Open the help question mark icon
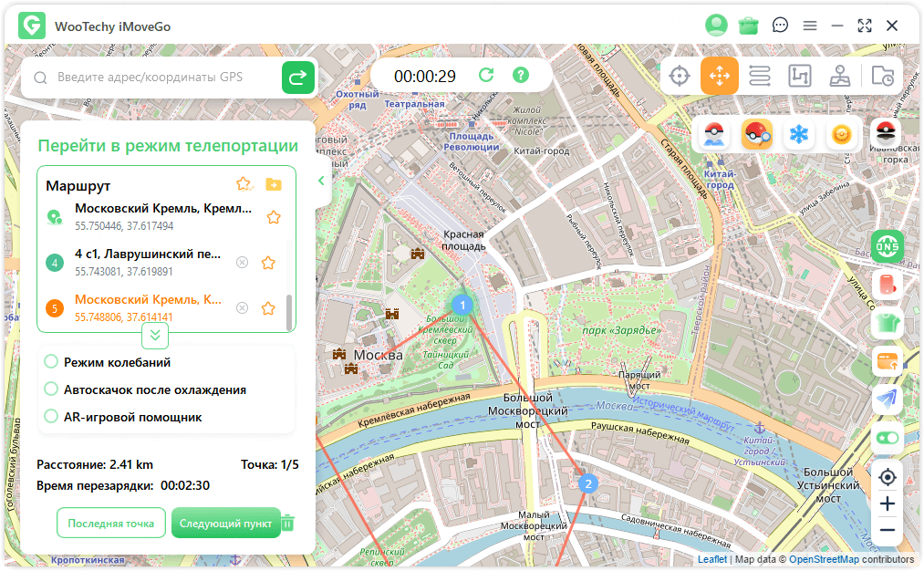 click(521, 76)
